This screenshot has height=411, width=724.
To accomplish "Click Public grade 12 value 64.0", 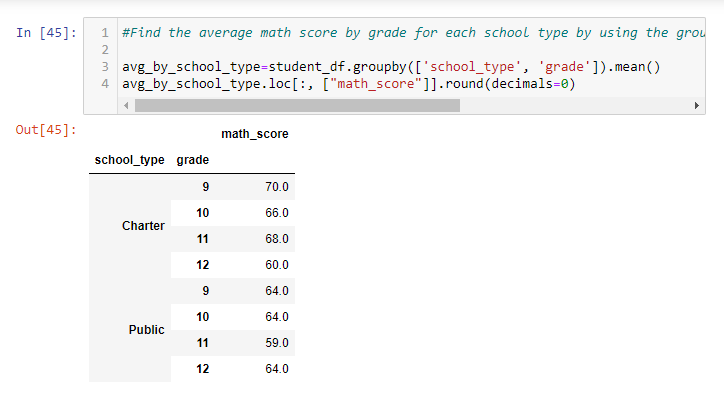I will [277, 369].
